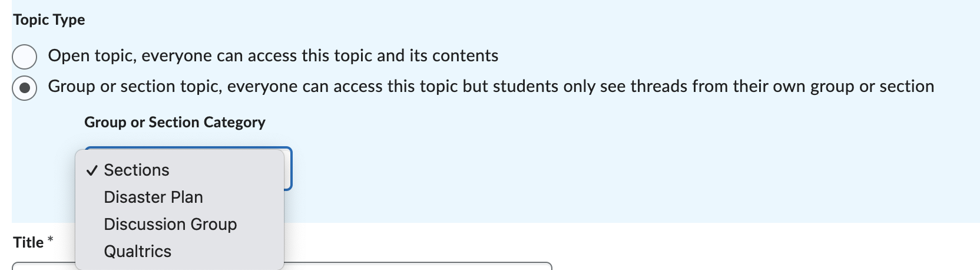Pick "Qualtrics" from the category options
Screen dimensions: 980x270
coord(137,252)
